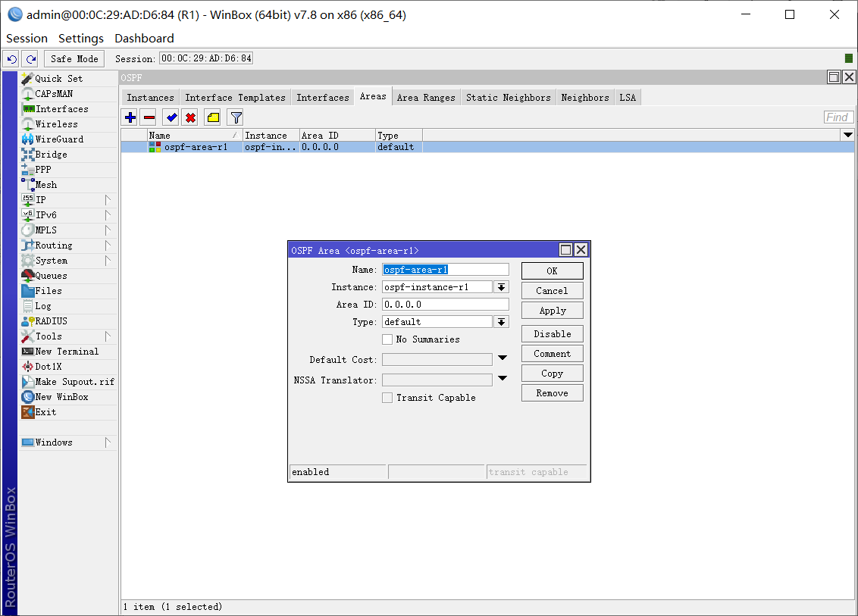Click Exit in the sidebar
The width and height of the screenshot is (858, 616).
pos(68,412)
